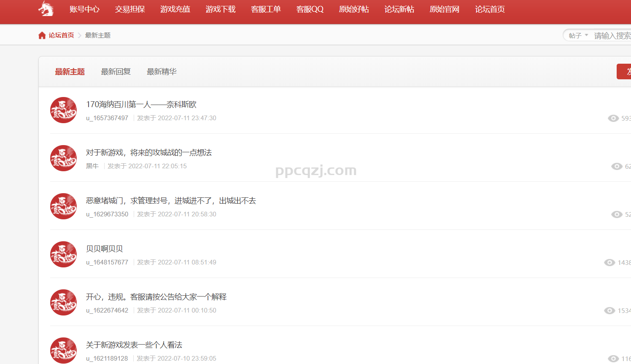Click the red post button at right
Viewport: 631px width, 364px height.
click(x=624, y=72)
